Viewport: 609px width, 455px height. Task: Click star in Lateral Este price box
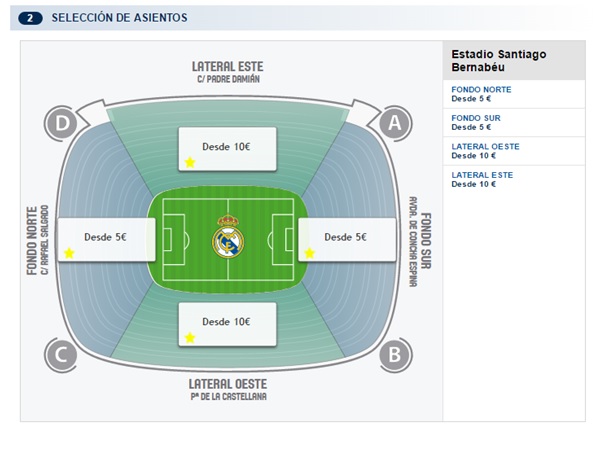[x=190, y=161]
